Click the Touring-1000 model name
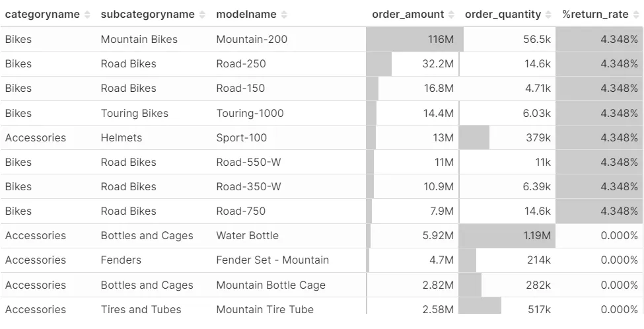Image resolution: width=644 pixels, height=329 pixels. (x=250, y=114)
